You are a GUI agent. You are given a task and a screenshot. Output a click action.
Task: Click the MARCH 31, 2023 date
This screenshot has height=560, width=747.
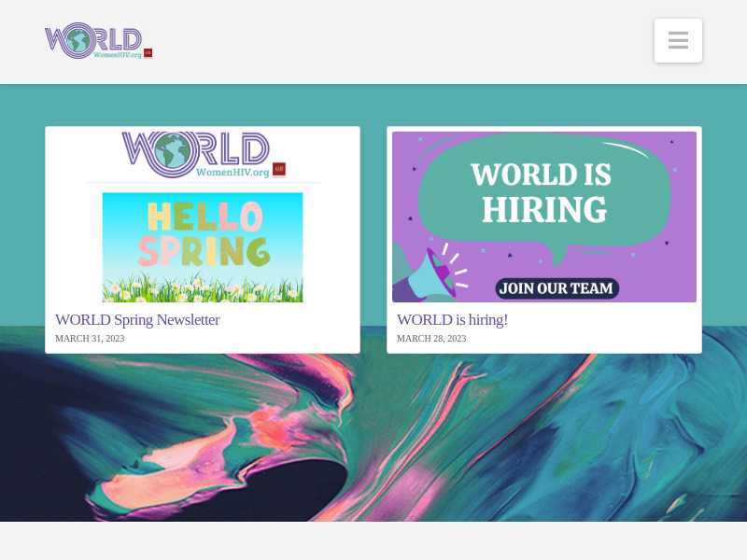[90, 338]
